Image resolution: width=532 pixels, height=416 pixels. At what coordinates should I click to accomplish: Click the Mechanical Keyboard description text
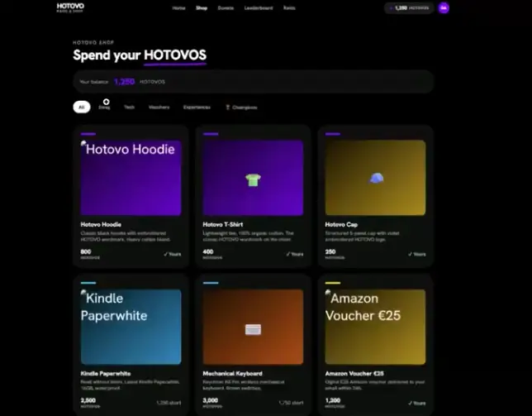[244, 385]
